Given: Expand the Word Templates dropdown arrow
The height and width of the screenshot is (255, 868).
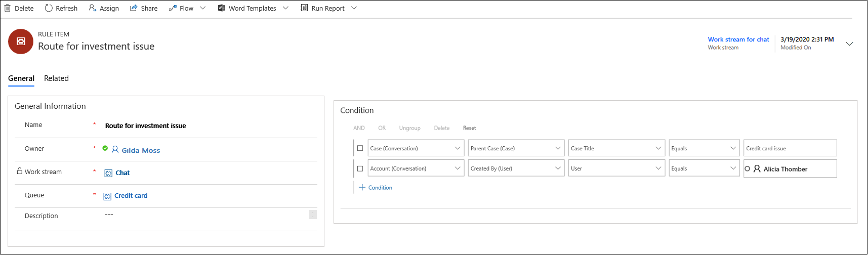Looking at the screenshot, I should [285, 8].
